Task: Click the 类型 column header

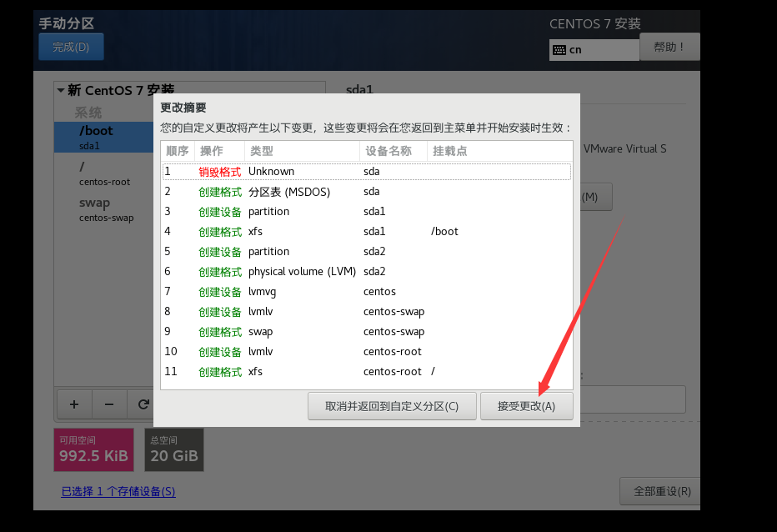Action: click(302, 151)
